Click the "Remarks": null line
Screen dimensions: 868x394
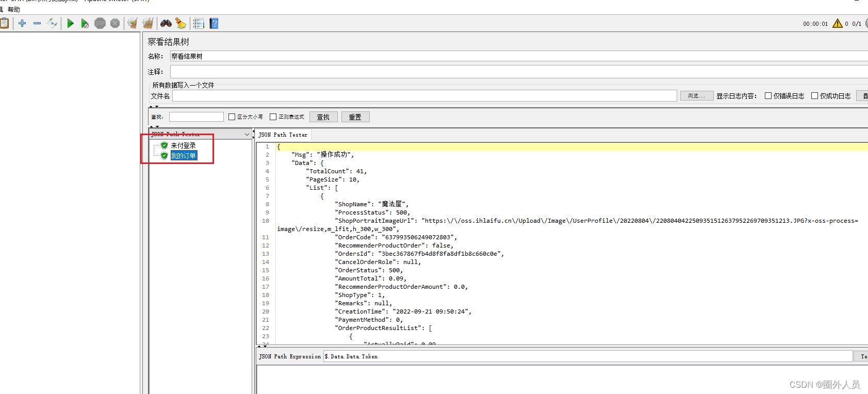363,303
